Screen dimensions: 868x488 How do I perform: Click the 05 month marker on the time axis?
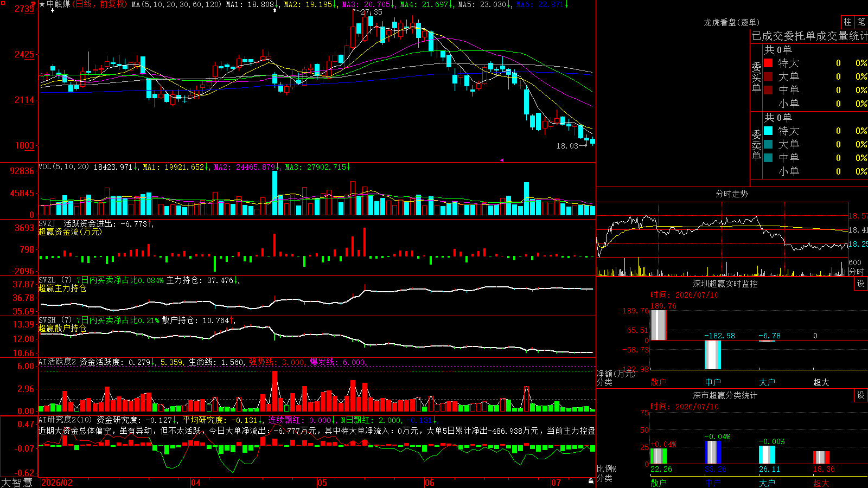(x=322, y=483)
